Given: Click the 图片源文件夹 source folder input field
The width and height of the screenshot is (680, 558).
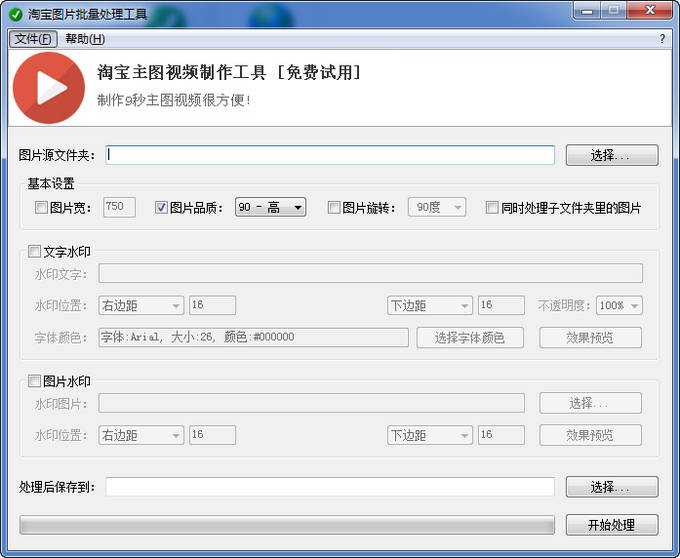Looking at the screenshot, I should click(330, 155).
